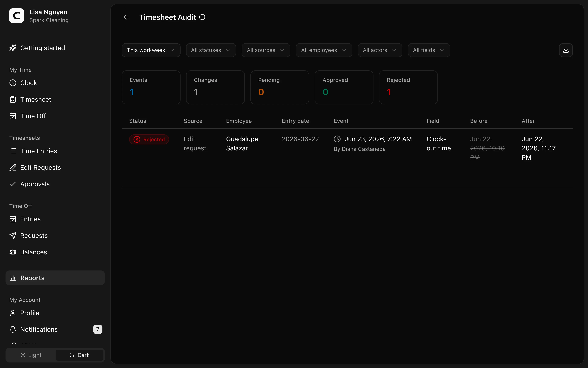The image size is (588, 368).
Task: Click the download export icon
Action: point(566,50)
